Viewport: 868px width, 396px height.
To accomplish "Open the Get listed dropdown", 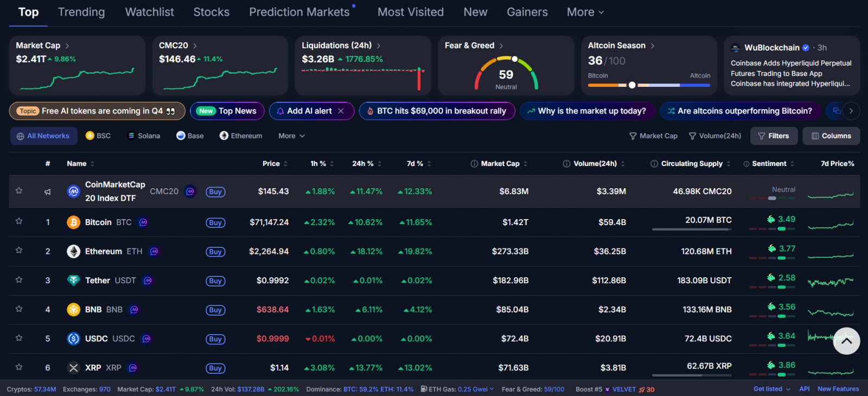I will (772, 389).
